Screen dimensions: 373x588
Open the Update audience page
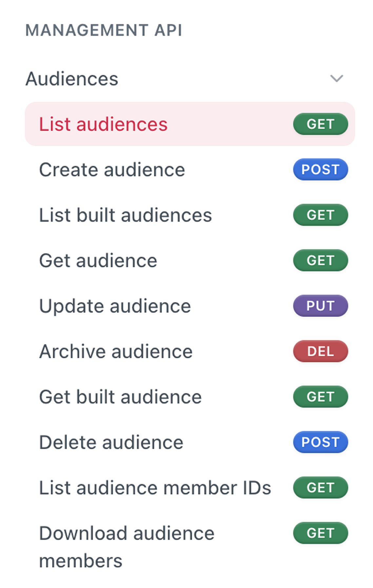[190, 306]
